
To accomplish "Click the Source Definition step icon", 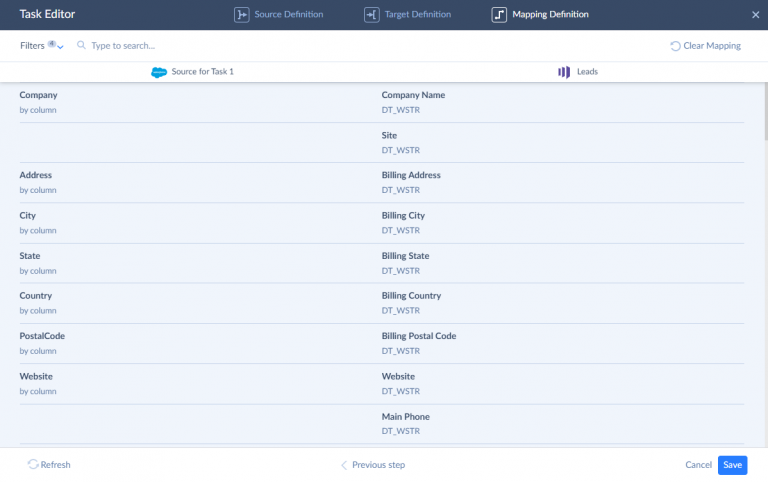I will 241,15.
